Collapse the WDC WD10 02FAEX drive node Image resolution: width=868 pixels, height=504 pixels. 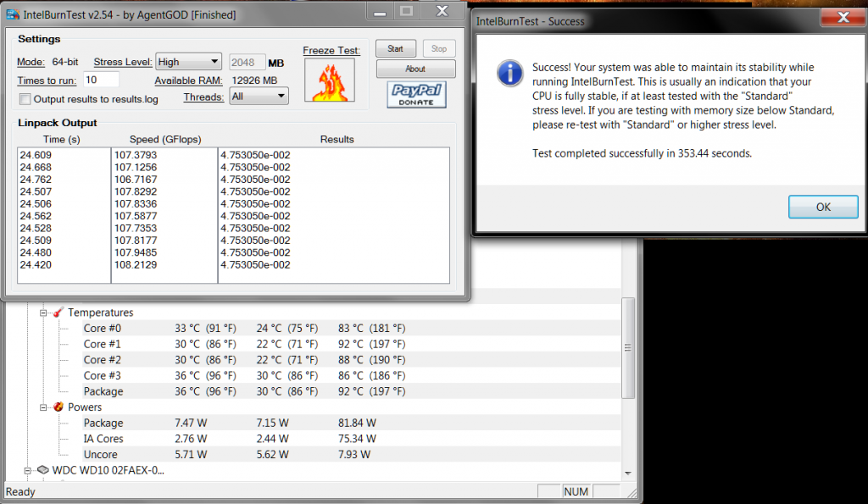coord(28,471)
